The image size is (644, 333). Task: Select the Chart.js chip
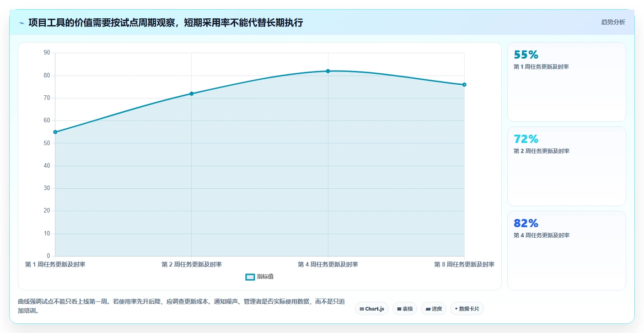click(x=372, y=309)
